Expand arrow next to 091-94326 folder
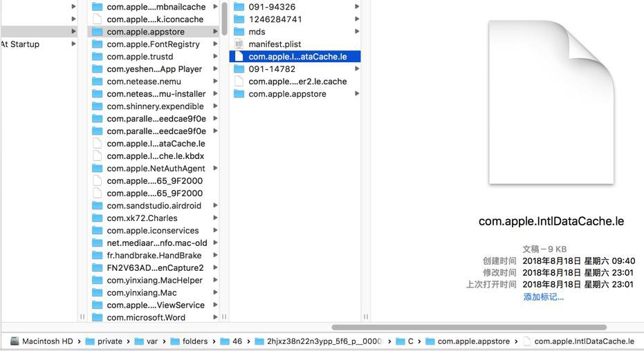 coord(357,6)
